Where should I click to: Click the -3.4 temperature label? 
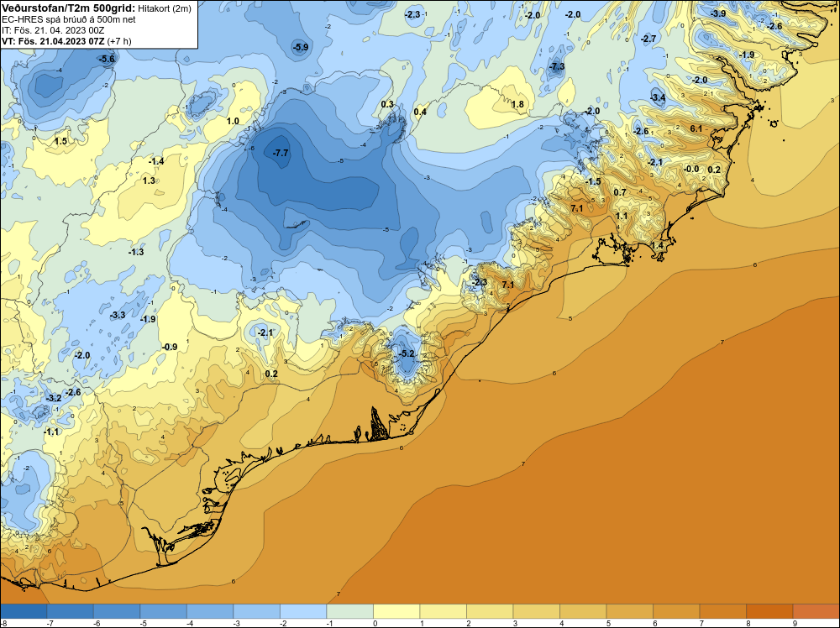pos(658,97)
